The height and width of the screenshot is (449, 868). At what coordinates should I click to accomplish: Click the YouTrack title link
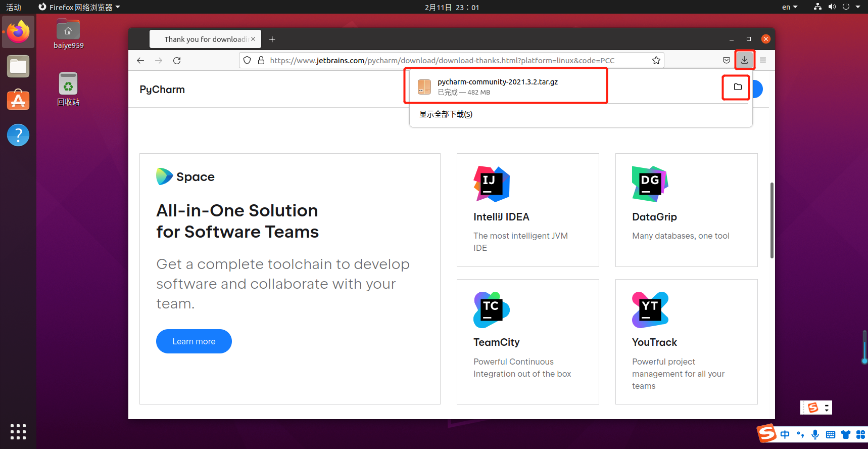point(654,342)
